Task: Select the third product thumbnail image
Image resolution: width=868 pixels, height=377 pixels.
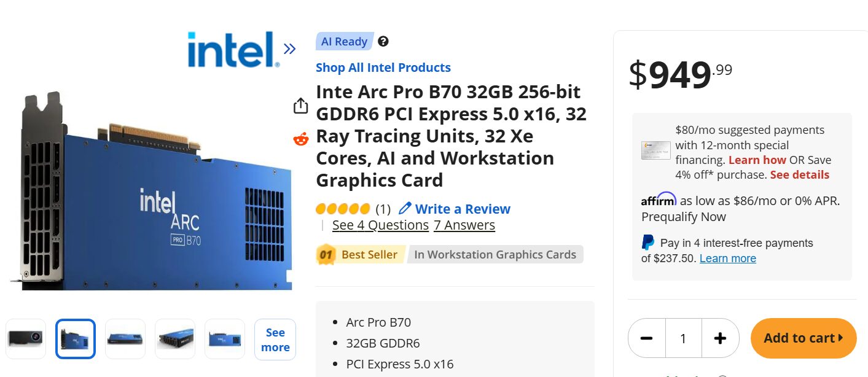Action: click(125, 339)
